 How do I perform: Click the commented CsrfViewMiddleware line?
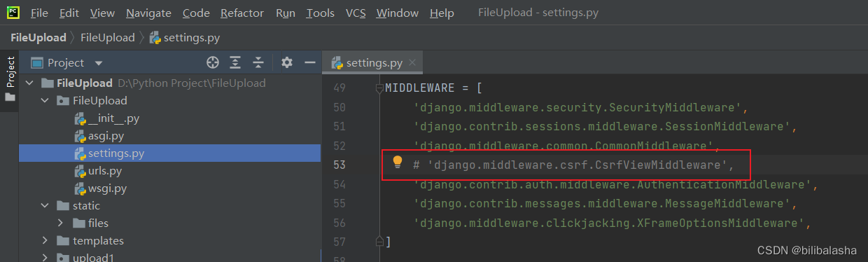point(573,165)
